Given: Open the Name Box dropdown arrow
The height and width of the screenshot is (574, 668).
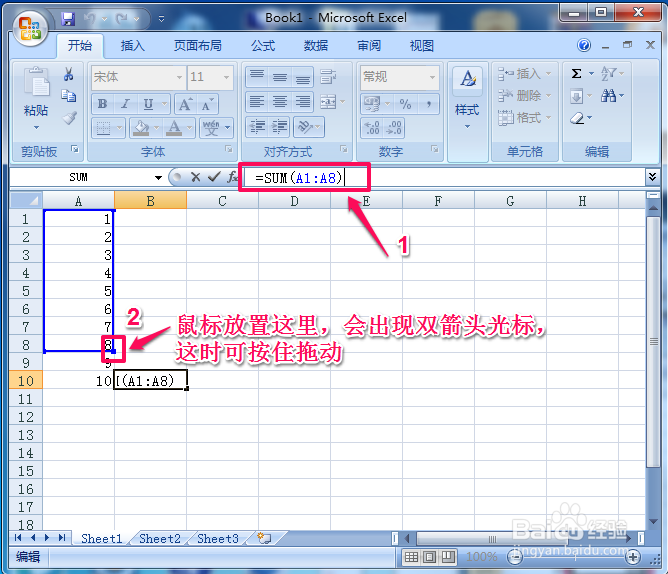Looking at the screenshot, I should [x=158, y=178].
